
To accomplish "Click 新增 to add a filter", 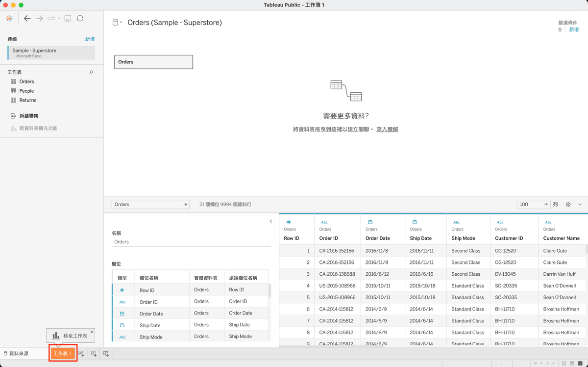I will point(574,29).
